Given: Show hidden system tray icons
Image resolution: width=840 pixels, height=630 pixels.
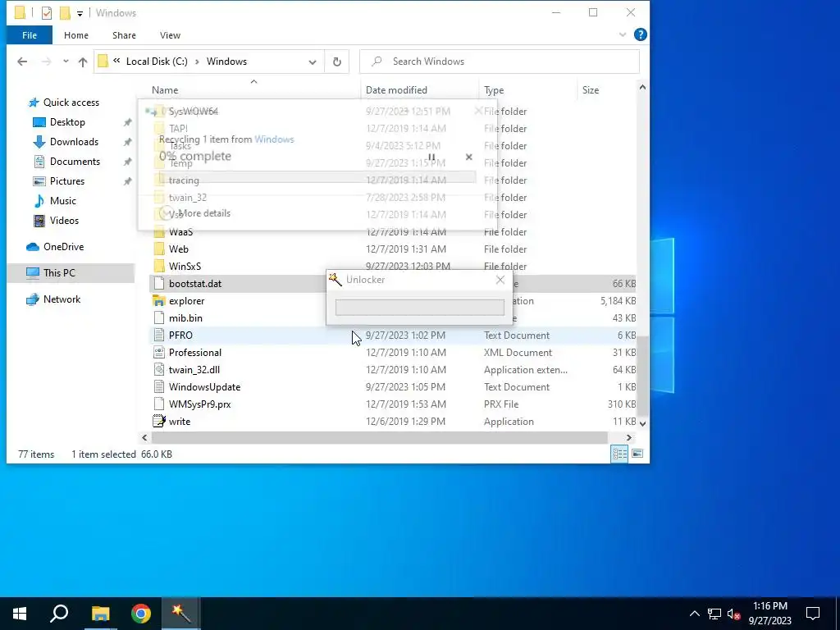Looking at the screenshot, I should click(694, 614).
